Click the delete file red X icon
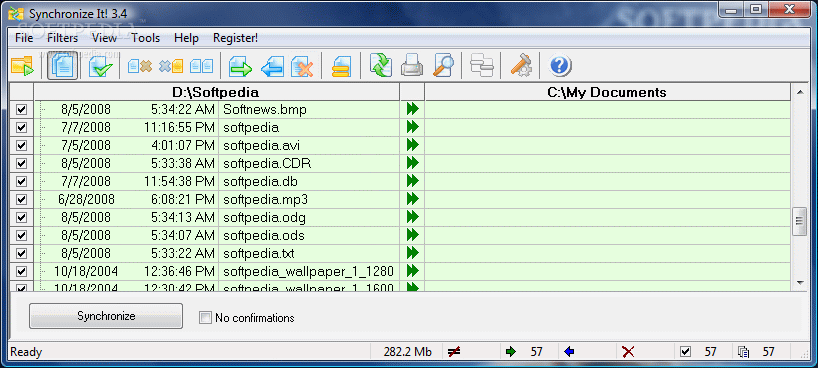Image resolution: width=818 pixels, height=368 pixels. [x=302, y=66]
